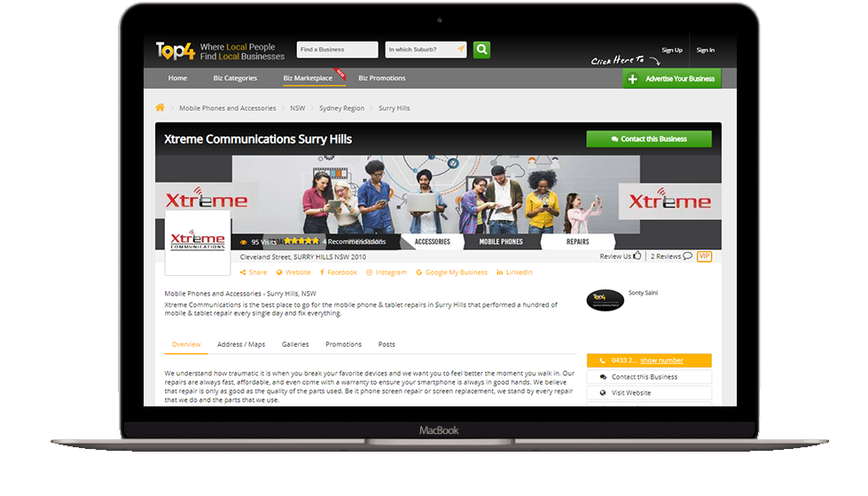The width and height of the screenshot is (868, 496).
Task: Click show number link
Action: 661,361
